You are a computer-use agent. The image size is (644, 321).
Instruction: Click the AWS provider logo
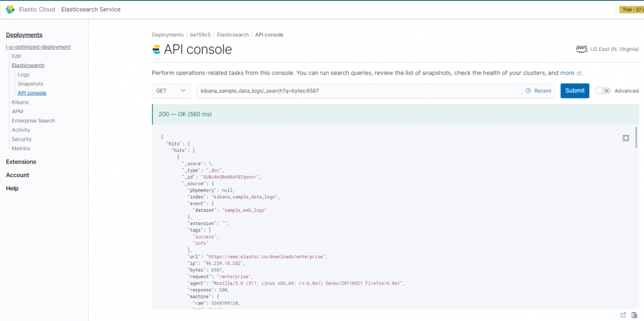coord(581,48)
